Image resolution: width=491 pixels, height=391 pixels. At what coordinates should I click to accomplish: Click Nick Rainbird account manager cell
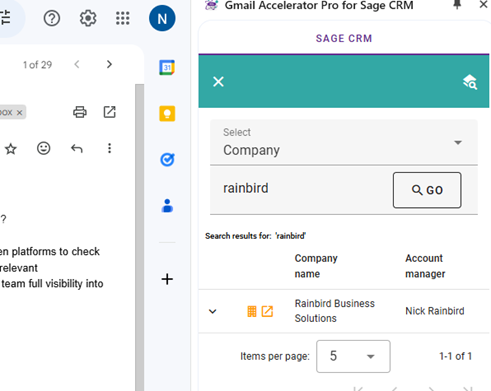(x=435, y=311)
